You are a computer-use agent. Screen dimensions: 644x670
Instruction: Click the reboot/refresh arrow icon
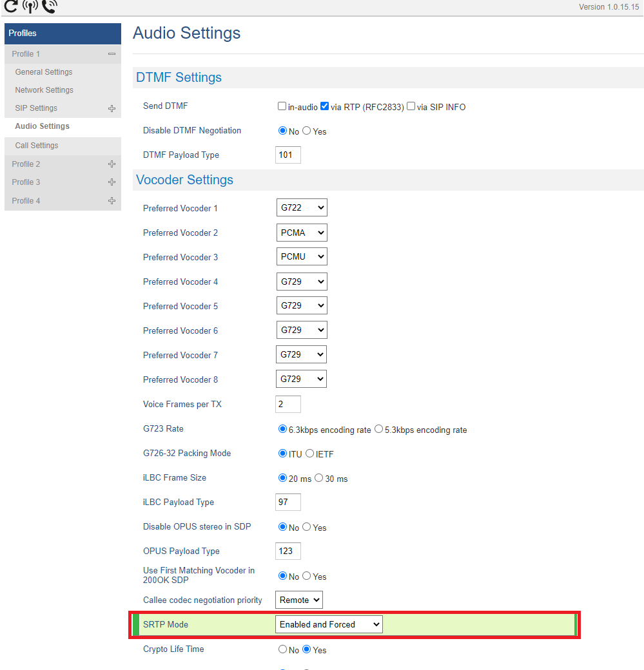tap(10, 6)
